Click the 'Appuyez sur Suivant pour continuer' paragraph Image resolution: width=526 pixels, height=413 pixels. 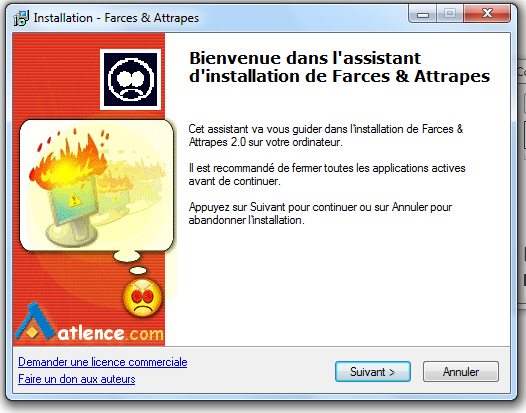coord(320,213)
